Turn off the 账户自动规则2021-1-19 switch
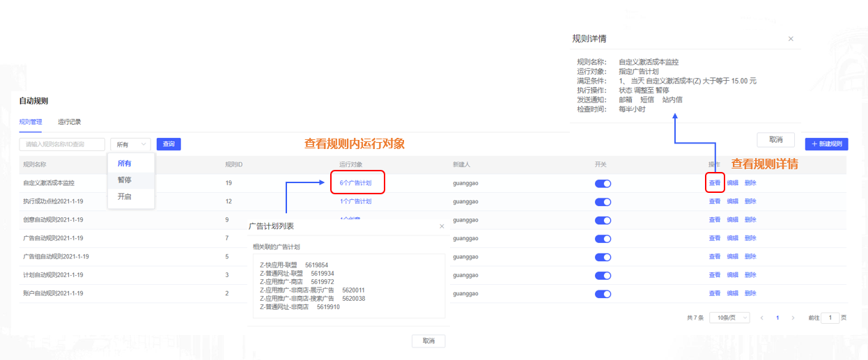 [x=603, y=294]
